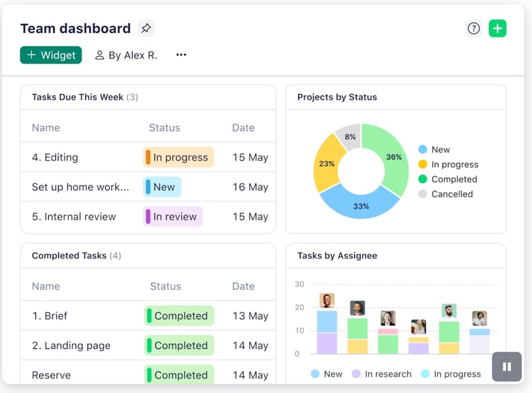Open the 4. Editing task

(55, 157)
